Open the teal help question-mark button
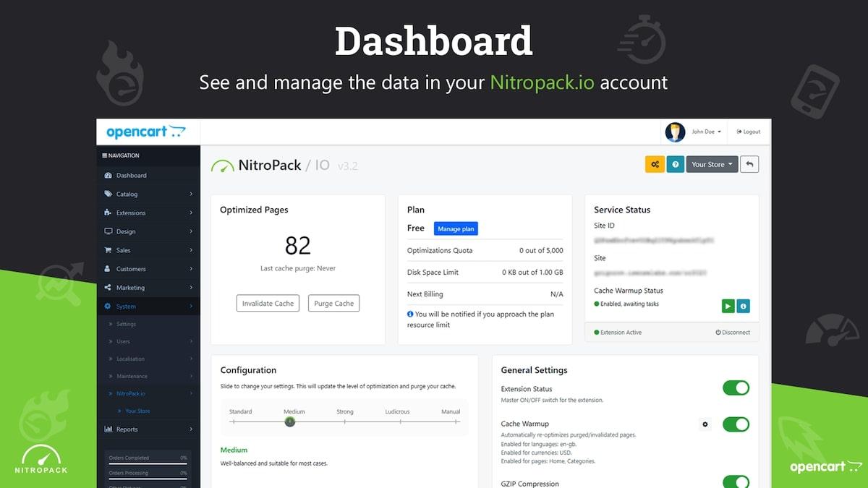Image resolution: width=868 pixels, height=488 pixels. pos(676,164)
